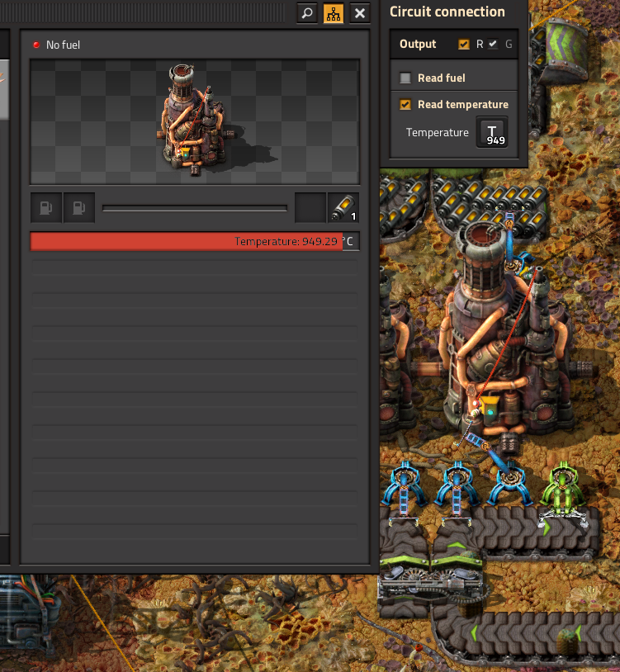Select the green inserter beside the belt

click(x=561, y=493)
